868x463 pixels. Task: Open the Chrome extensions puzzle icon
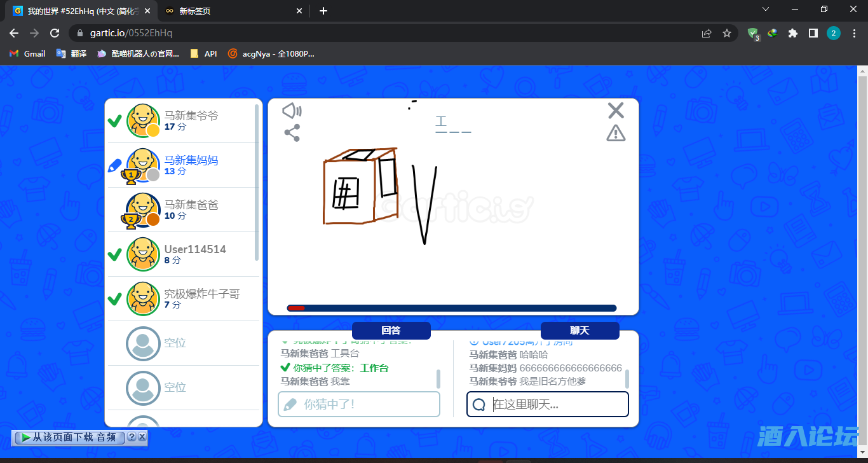pyautogui.click(x=792, y=32)
